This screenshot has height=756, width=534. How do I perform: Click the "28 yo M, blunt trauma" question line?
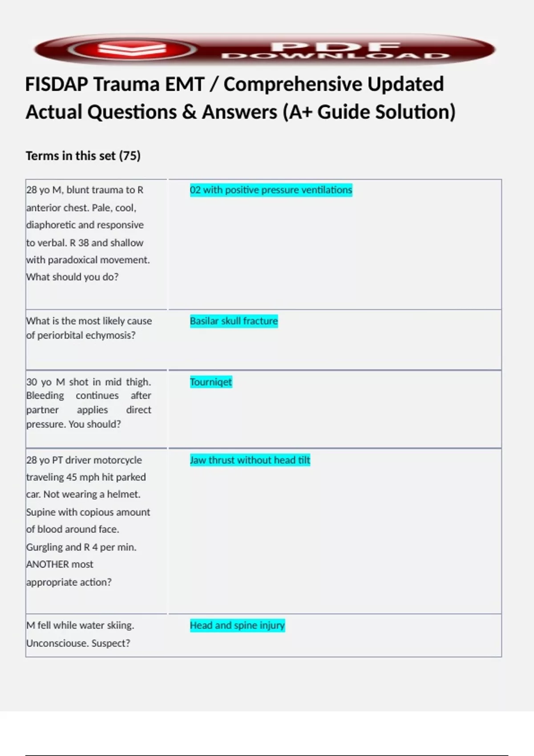(x=85, y=190)
